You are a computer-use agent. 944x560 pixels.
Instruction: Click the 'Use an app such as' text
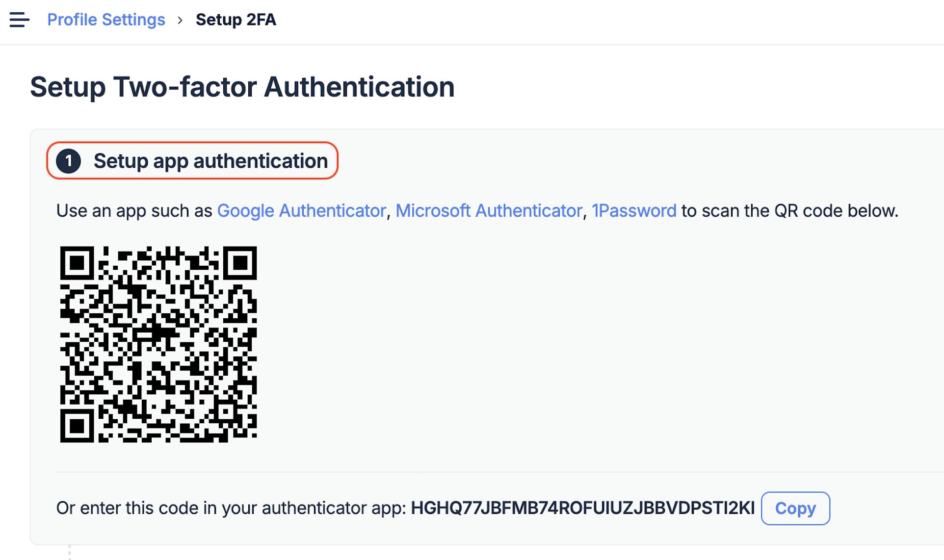coord(134,211)
